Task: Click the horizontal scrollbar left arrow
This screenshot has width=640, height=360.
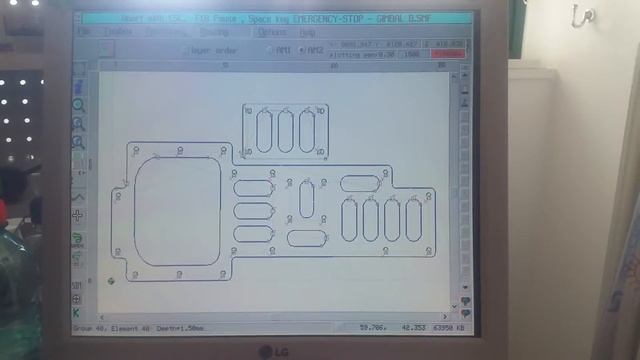Action: click(x=102, y=317)
